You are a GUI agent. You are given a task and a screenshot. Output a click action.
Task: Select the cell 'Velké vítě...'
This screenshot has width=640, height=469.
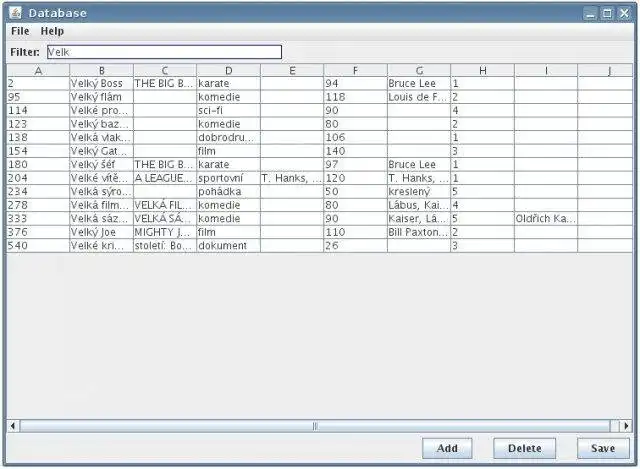(102, 178)
